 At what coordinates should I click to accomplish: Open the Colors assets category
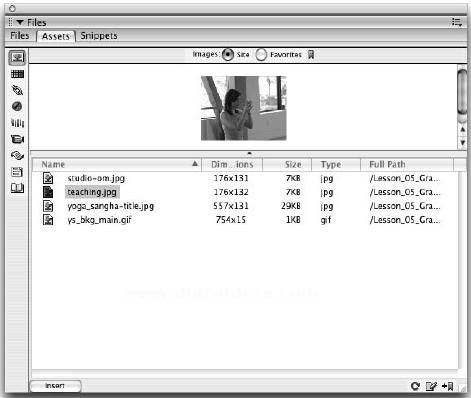tap(17, 74)
